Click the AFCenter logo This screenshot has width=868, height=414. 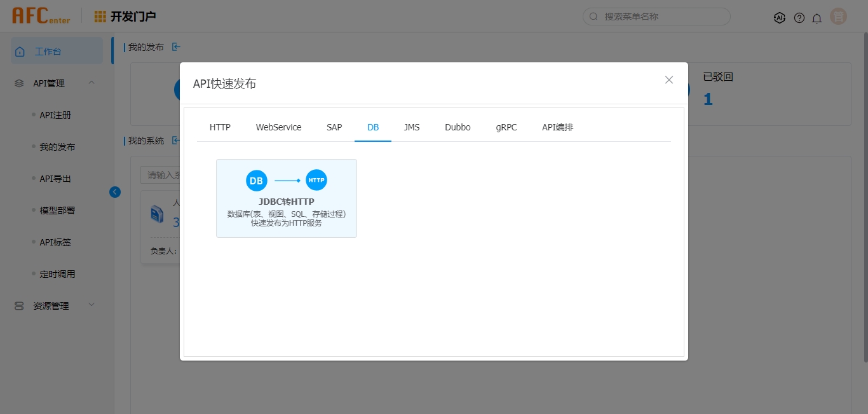[41, 16]
